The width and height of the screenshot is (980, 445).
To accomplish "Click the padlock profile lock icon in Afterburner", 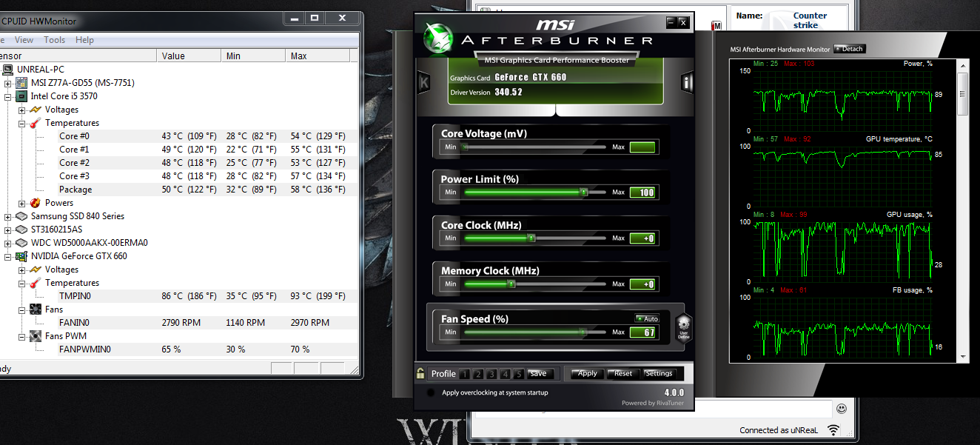I will point(420,373).
